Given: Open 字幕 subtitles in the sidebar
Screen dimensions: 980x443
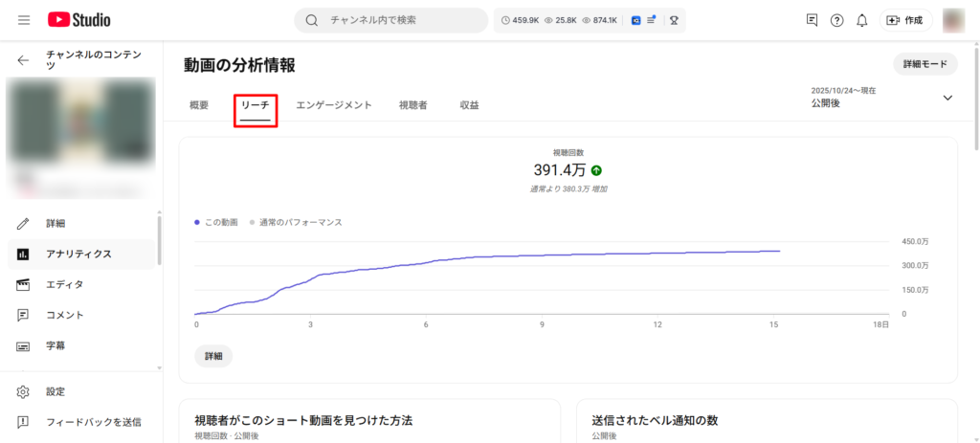Looking at the screenshot, I should (56, 345).
